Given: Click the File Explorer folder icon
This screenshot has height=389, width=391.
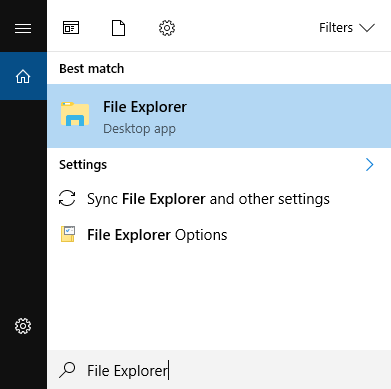Looking at the screenshot, I should [x=75, y=114].
